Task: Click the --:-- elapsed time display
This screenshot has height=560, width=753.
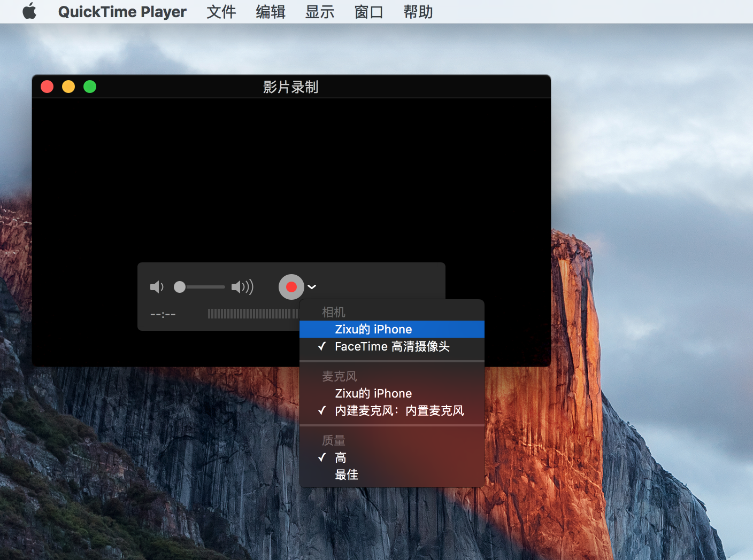Action: click(163, 314)
